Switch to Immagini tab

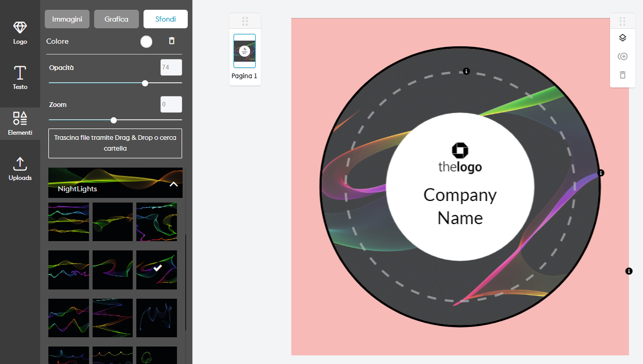(67, 19)
